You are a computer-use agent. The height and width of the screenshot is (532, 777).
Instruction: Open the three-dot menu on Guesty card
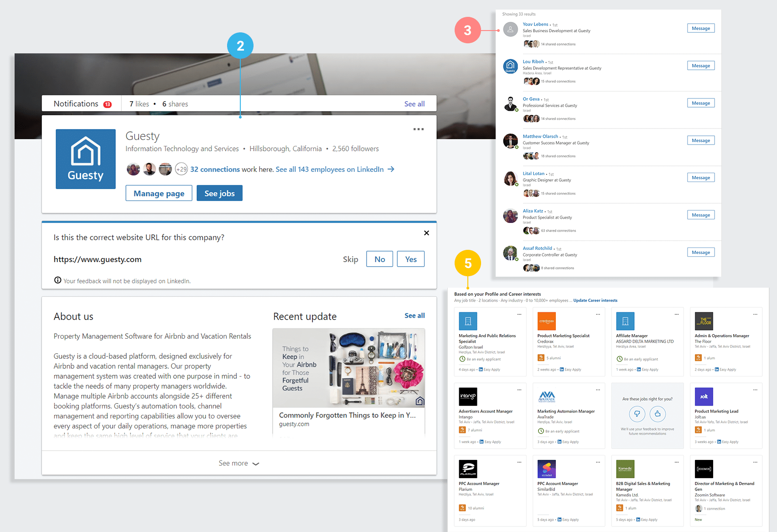point(418,129)
